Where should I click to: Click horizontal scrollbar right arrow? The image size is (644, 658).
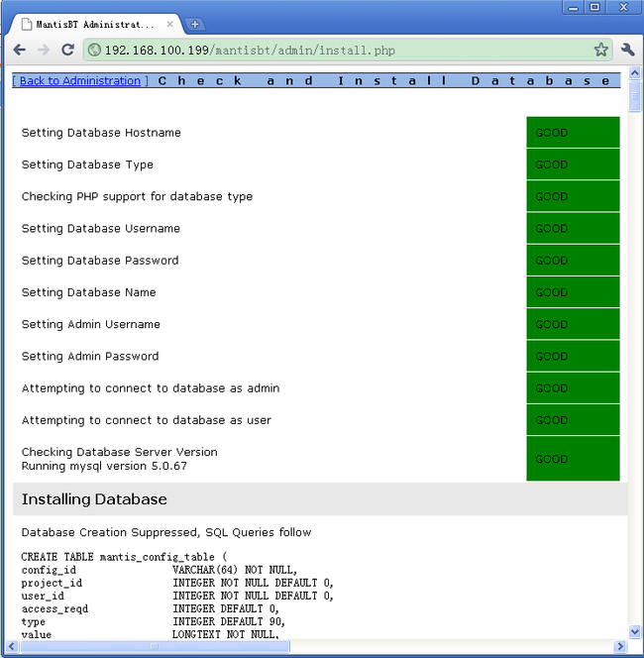coord(620,646)
